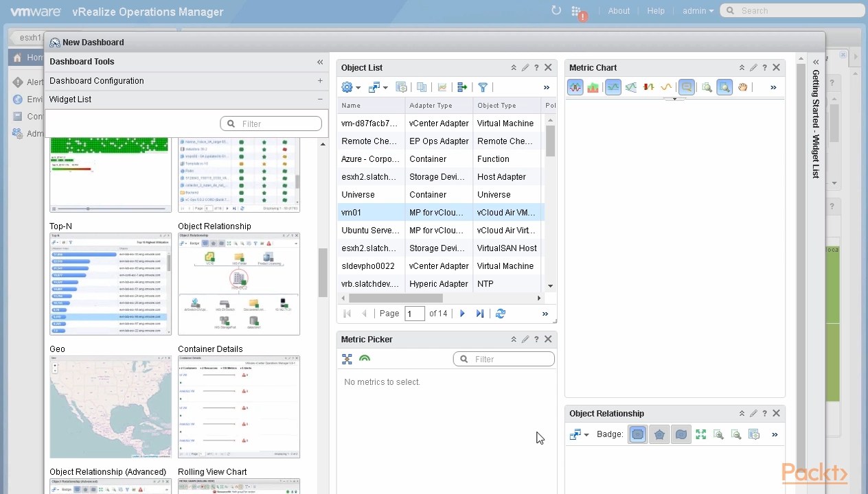Focus the Widget List Filter field
Image resolution: width=868 pixels, height=494 pixels.
271,123
